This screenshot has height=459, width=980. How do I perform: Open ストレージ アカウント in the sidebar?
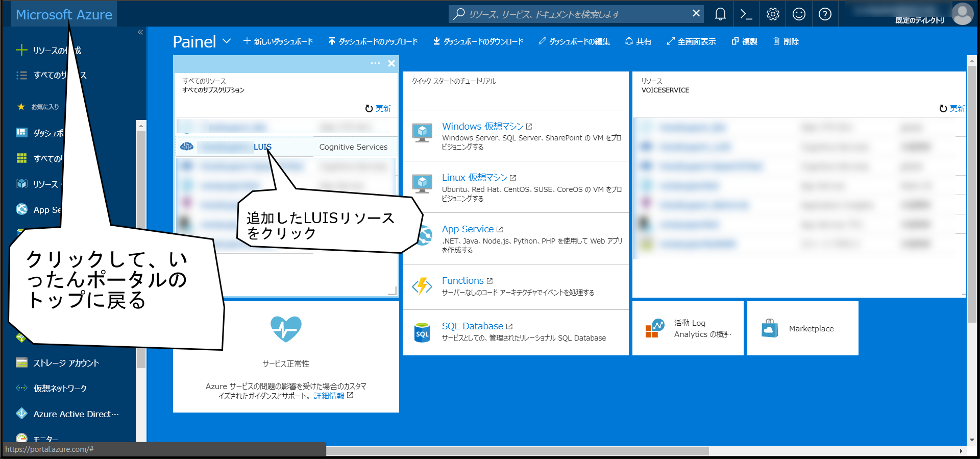coord(66,363)
